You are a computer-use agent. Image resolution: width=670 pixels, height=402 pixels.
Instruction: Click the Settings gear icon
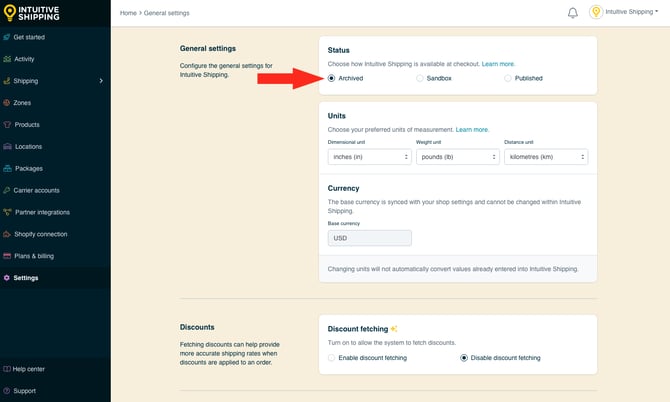click(6, 278)
